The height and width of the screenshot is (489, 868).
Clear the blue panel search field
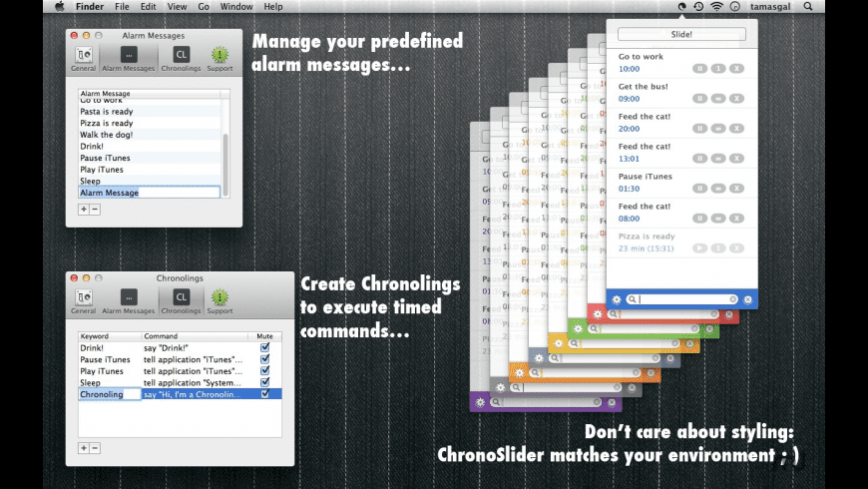coord(733,299)
